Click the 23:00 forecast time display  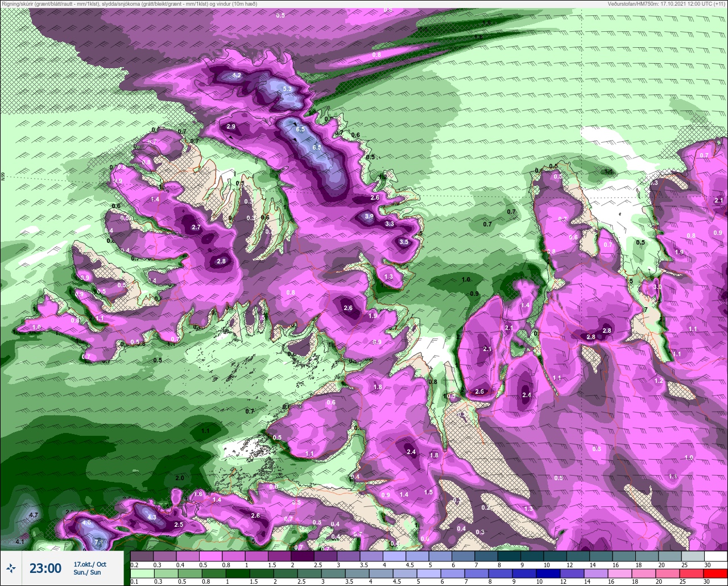pyautogui.click(x=45, y=568)
